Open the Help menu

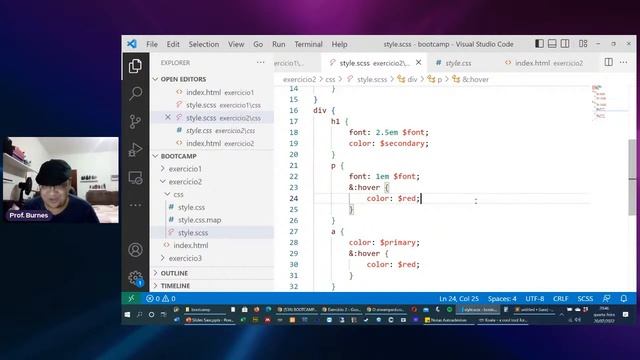pos(339,44)
